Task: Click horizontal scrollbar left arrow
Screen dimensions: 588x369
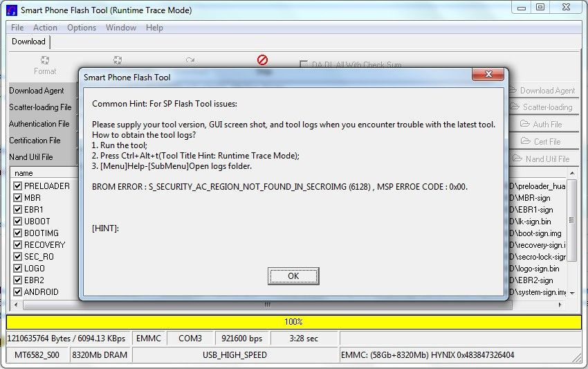Action: coord(16,305)
